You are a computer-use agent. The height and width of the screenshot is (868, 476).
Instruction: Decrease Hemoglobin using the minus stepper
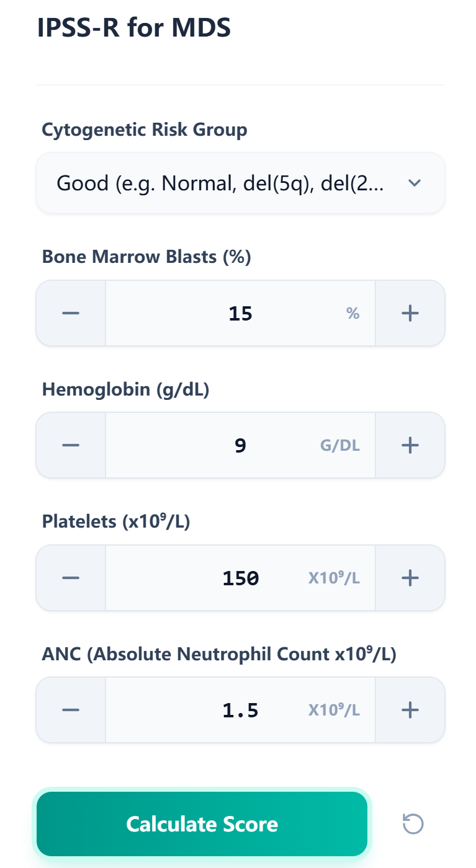click(x=70, y=445)
